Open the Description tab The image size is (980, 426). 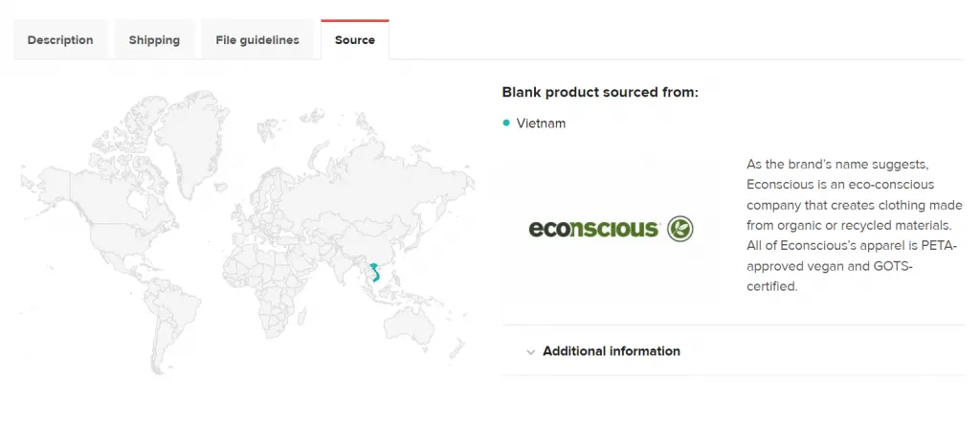[x=60, y=40]
